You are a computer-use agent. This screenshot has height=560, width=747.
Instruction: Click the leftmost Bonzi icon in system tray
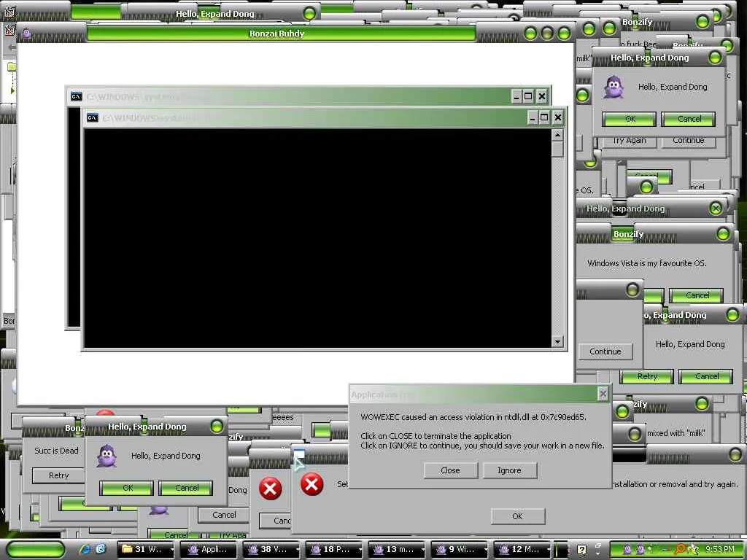point(628,550)
